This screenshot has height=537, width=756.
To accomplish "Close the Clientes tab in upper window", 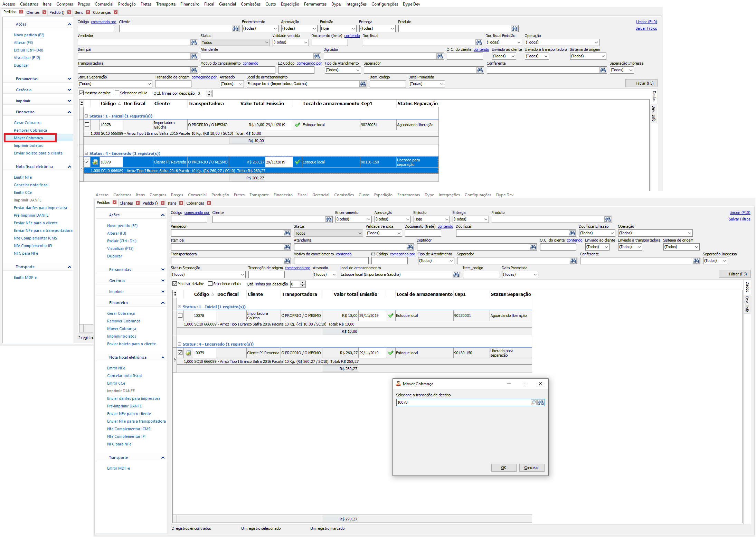I will click(x=44, y=12).
